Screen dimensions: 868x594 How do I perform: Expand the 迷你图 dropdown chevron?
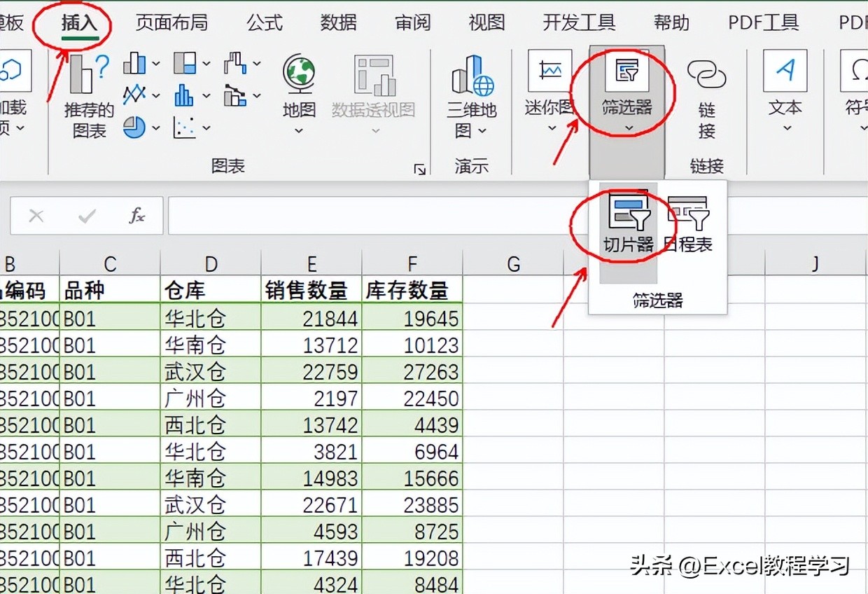coord(552,128)
